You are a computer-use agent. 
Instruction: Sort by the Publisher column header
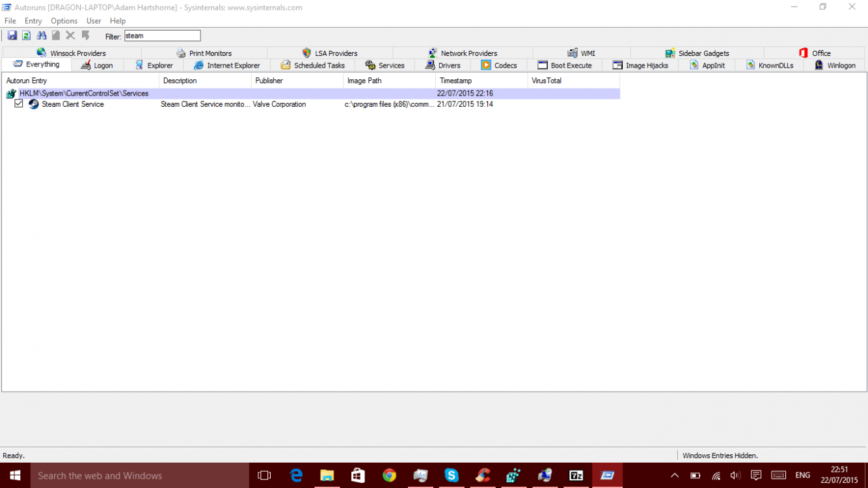pyautogui.click(x=297, y=81)
